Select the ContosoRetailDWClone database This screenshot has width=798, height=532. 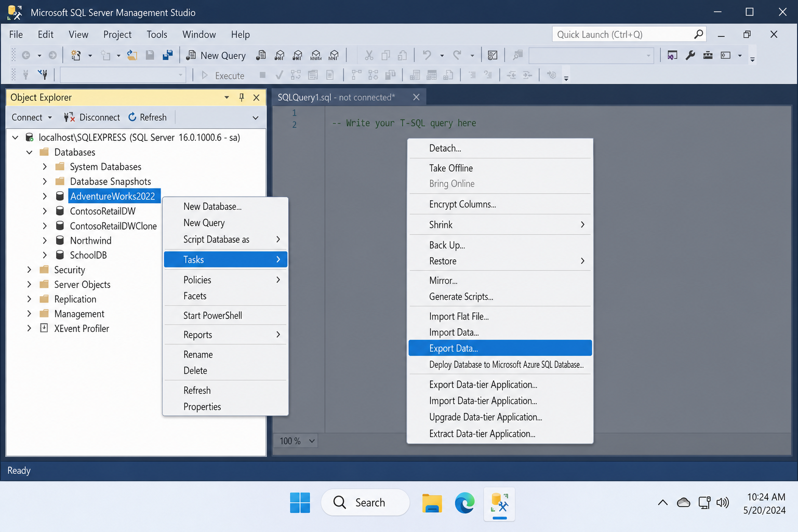[113, 226]
